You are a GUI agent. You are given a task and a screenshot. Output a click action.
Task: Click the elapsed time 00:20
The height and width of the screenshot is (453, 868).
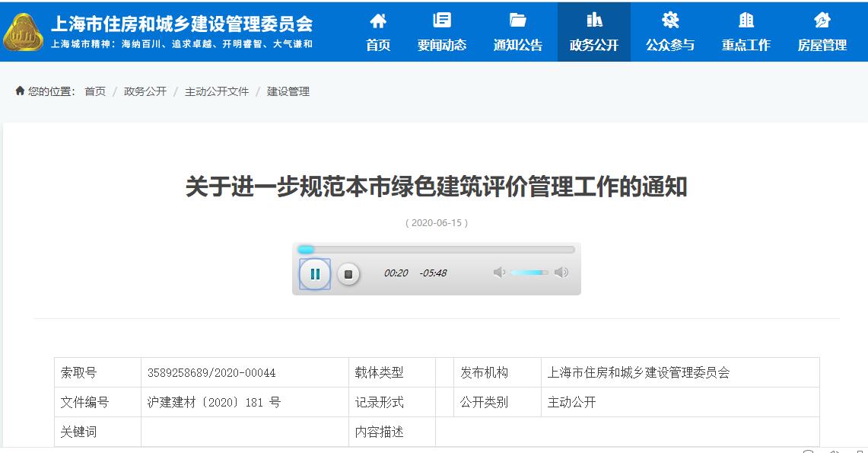[396, 273]
